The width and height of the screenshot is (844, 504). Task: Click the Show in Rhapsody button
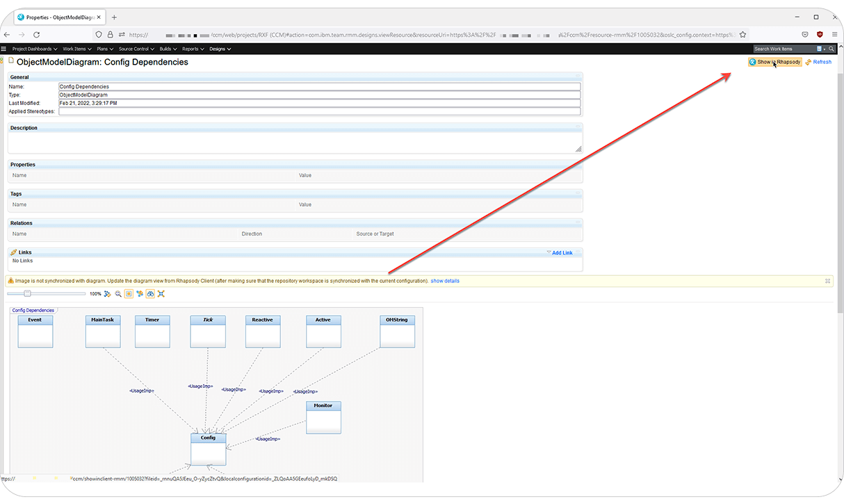click(774, 62)
